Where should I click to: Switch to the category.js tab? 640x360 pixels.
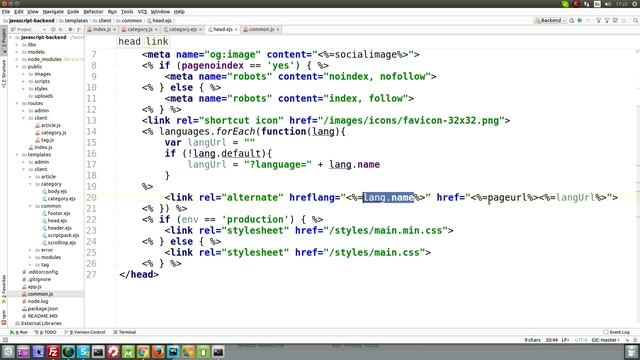(140, 29)
